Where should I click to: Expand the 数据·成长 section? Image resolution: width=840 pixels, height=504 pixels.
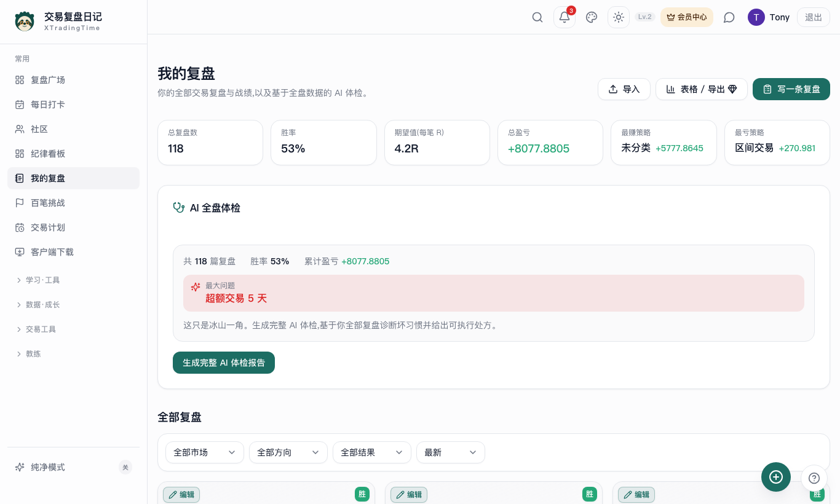(x=73, y=305)
